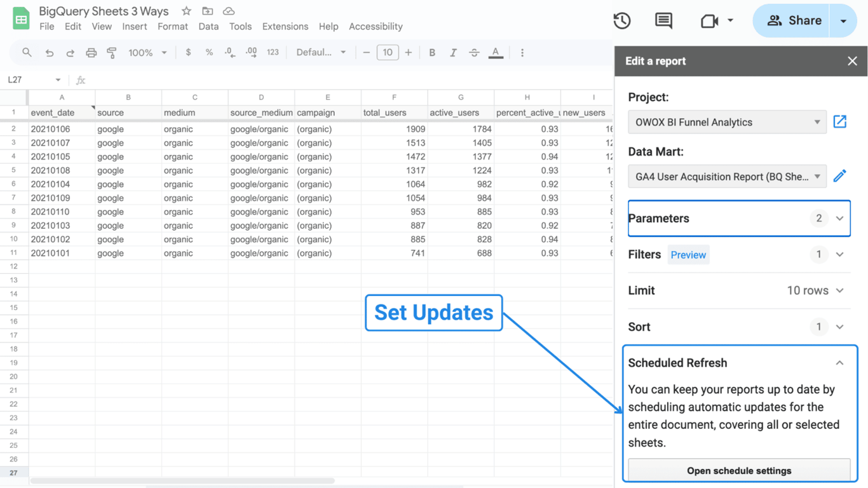Format as currency with dollar icon
The height and width of the screenshot is (488, 868).
[188, 53]
